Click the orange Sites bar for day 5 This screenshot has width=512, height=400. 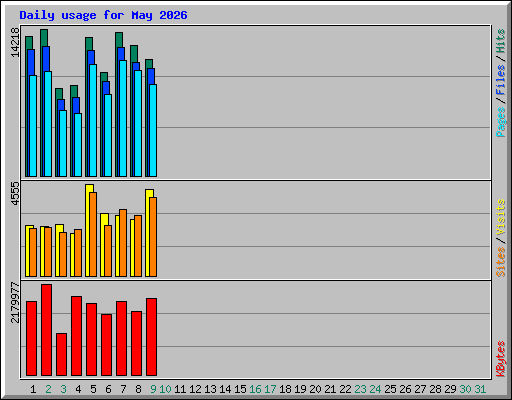pyautogui.click(x=93, y=234)
